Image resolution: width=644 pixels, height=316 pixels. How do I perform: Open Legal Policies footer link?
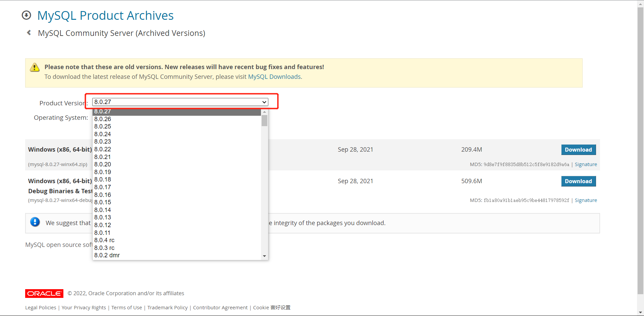click(41, 308)
